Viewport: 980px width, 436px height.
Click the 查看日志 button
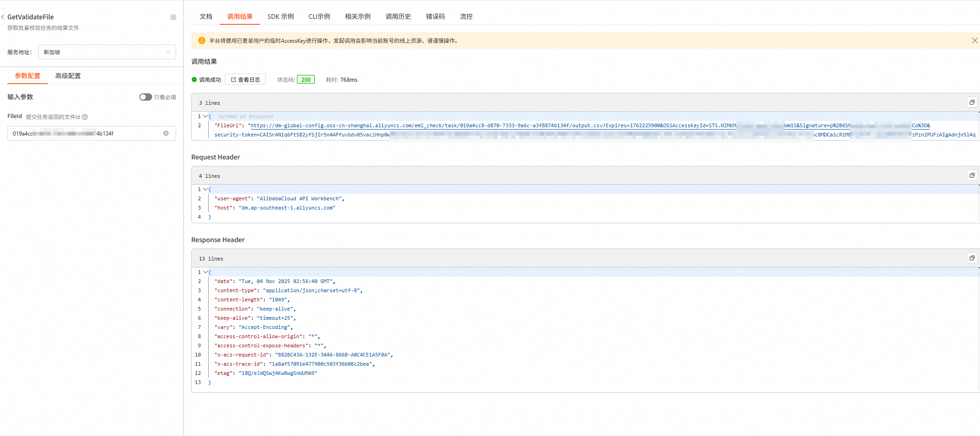pos(245,79)
